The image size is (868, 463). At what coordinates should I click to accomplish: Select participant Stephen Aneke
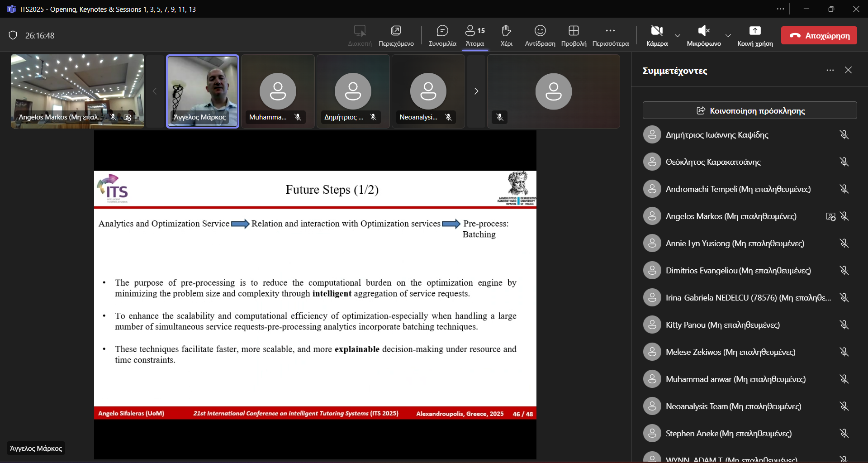(x=749, y=433)
